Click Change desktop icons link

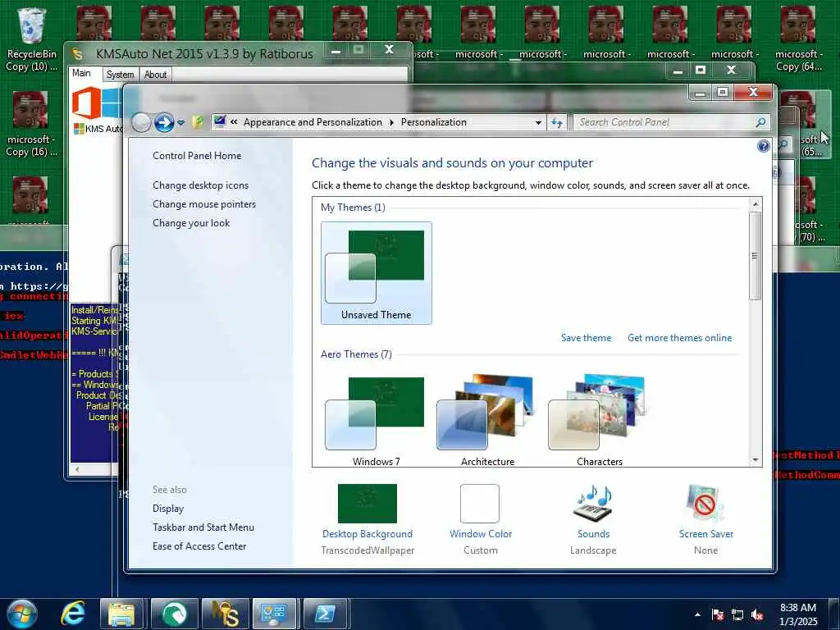point(200,185)
